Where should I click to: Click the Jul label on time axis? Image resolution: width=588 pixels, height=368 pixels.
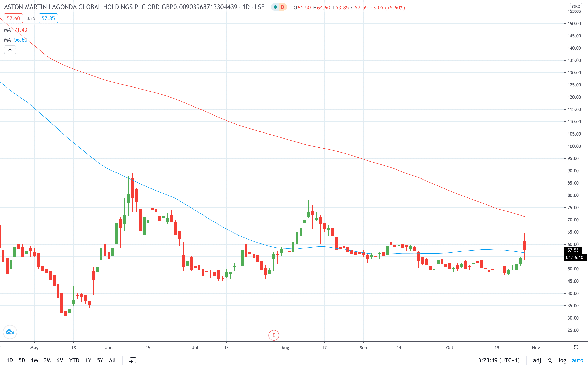tap(195, 348)
